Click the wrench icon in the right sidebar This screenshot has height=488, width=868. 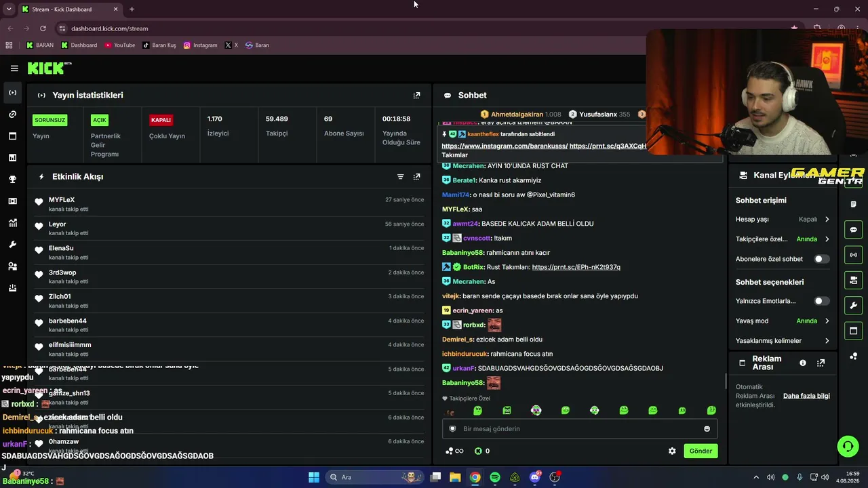pyautogui.click(x=853, y=305)
